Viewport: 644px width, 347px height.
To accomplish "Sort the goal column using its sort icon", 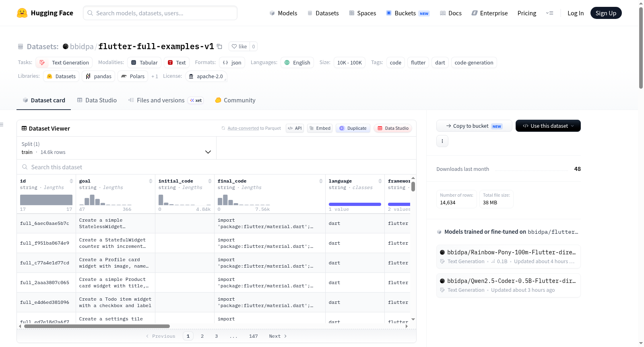I will [x=151, y=181].
